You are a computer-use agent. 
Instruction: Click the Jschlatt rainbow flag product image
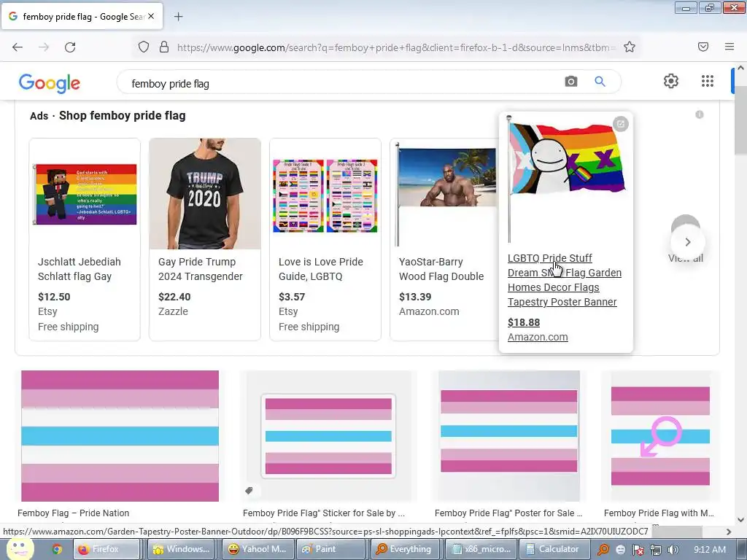[85, 194]
